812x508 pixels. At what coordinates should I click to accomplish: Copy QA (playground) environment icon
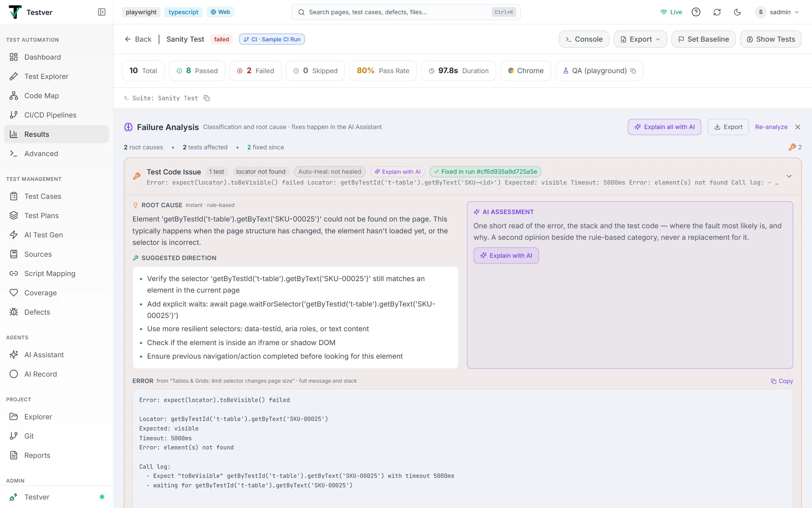point(633,71)
